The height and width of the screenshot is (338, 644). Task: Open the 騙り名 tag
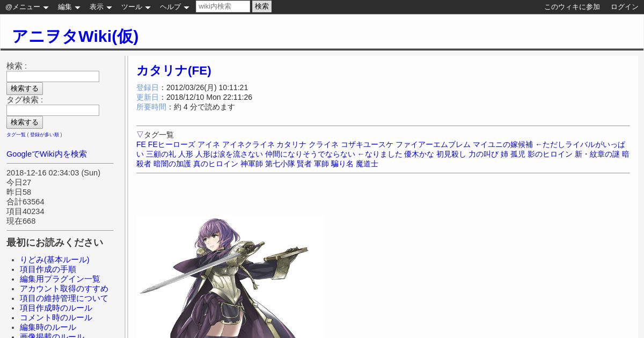coord(342,164)
